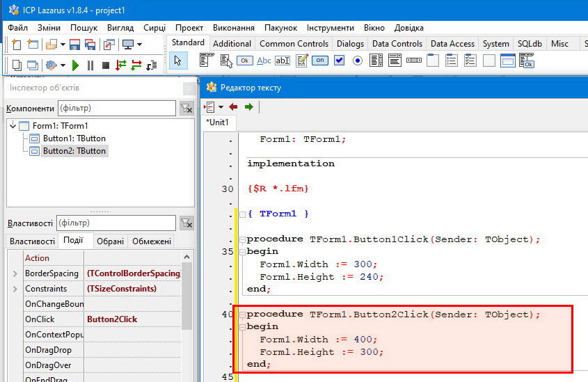Clear the component filter button
This screenshot has width=588, height=382.
186,109
